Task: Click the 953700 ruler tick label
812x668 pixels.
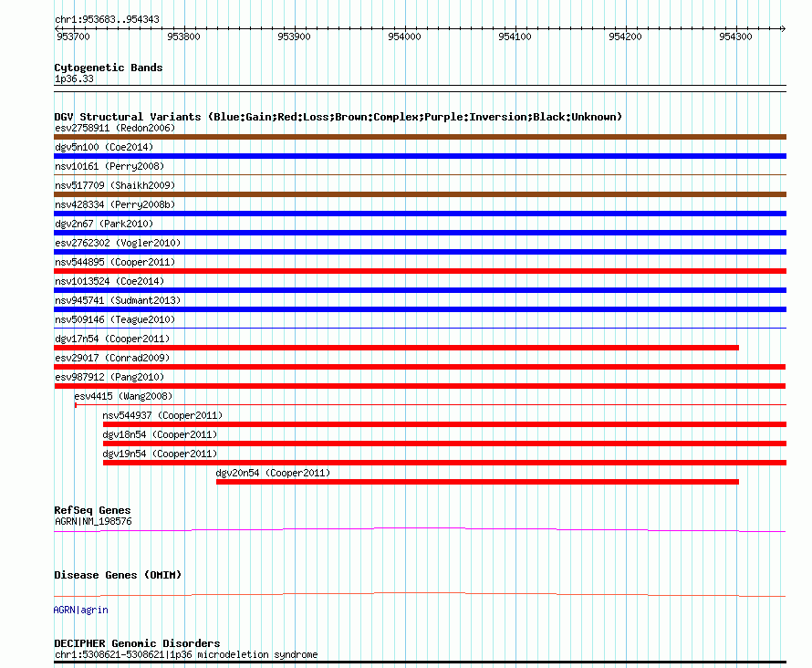Action: click(x=73, y=37)
